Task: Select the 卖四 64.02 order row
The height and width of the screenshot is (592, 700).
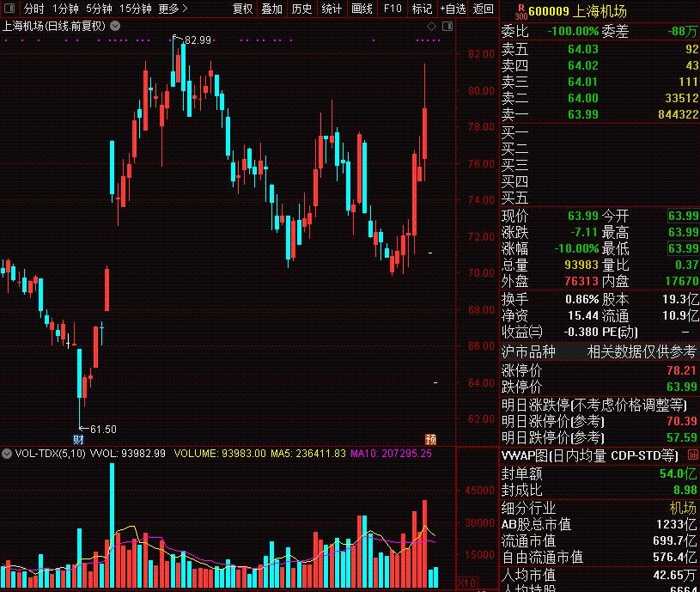Action: click(600, 65)
